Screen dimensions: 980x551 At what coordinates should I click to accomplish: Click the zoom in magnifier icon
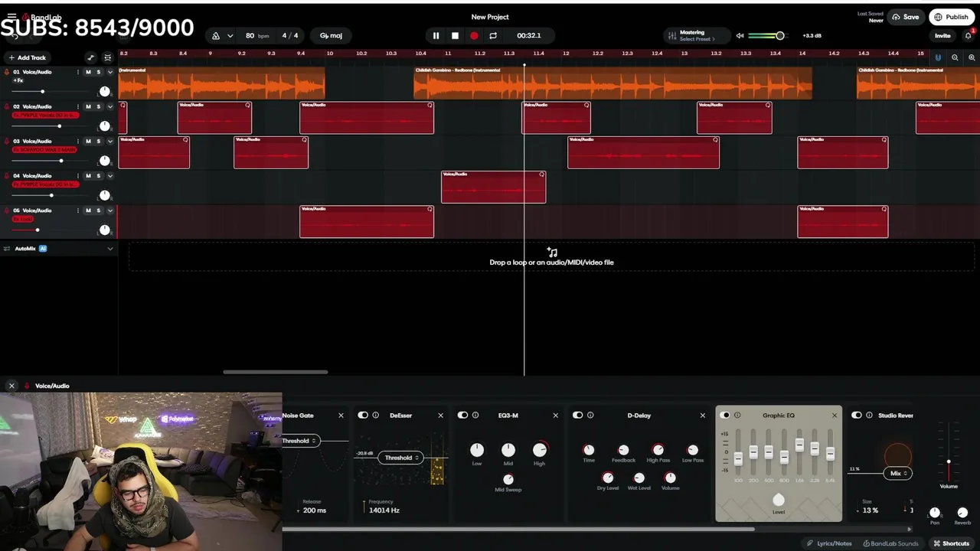(x=972, y=57)
